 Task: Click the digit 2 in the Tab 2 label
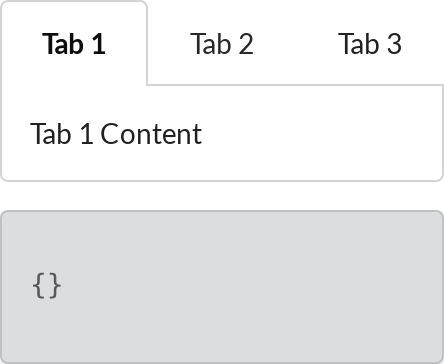pos(246,44)
